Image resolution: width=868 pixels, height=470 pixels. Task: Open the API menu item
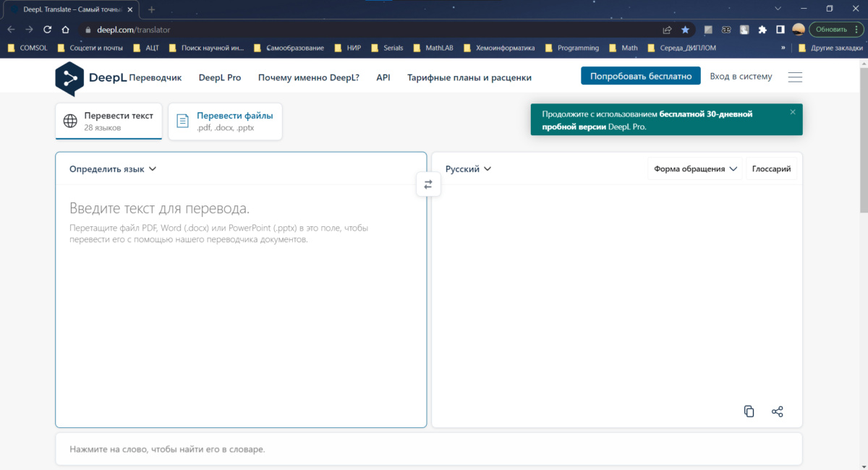point(383,77)
